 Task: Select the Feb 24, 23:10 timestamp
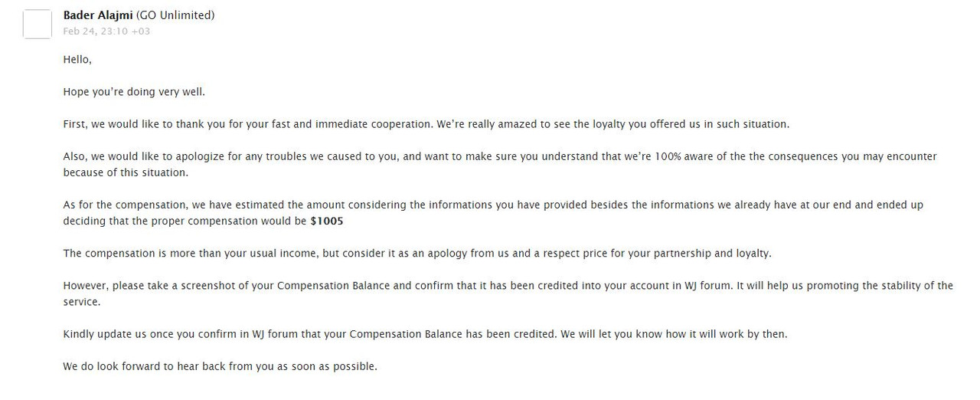pyautogui.click(x=106, y=31)
